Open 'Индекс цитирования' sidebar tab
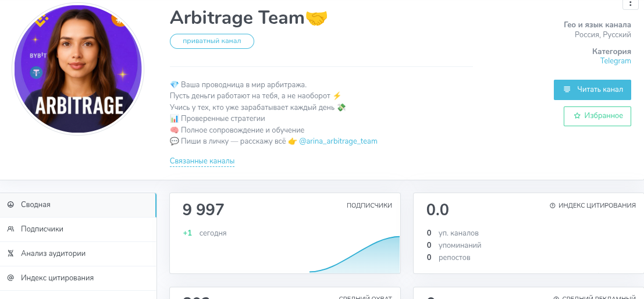The height and width of the screenshot is (299, 644). tap(78, 278)
